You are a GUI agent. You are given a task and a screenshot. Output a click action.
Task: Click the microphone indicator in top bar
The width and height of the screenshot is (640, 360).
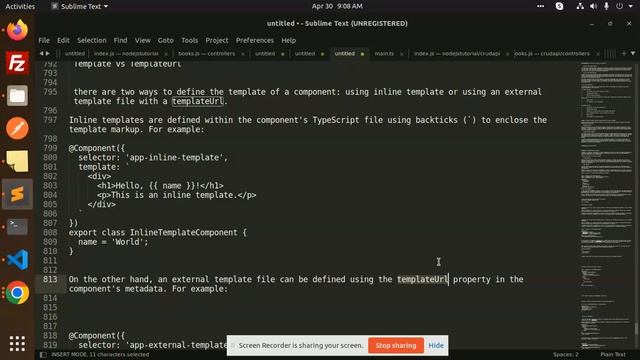[x=607, y=6]
